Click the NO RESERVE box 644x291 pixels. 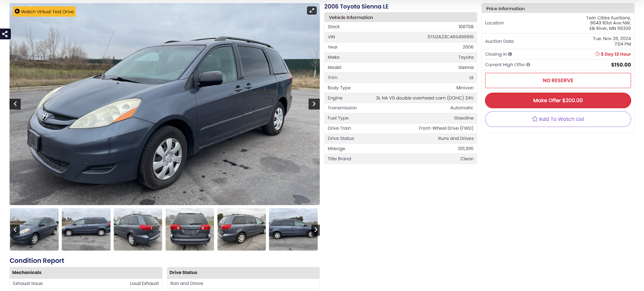point(558,81)
